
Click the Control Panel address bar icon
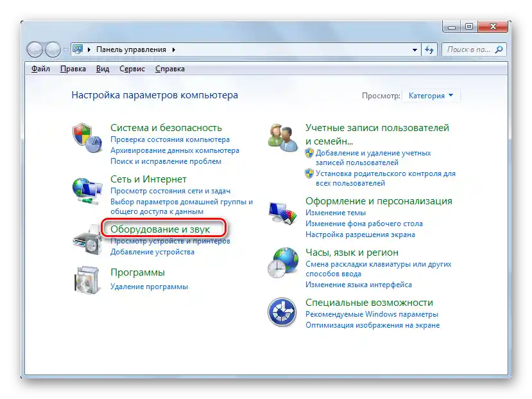(x=78, y=49)
